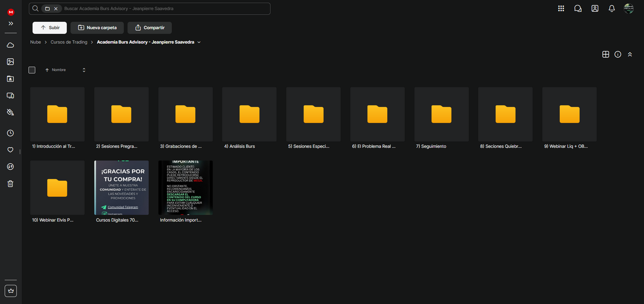Open folder 7) Seguimiento
The image size is (644, 304).
442,114
